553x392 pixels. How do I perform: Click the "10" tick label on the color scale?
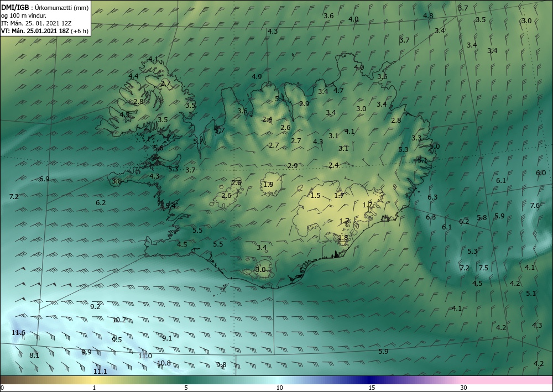(x=280, y=388)
